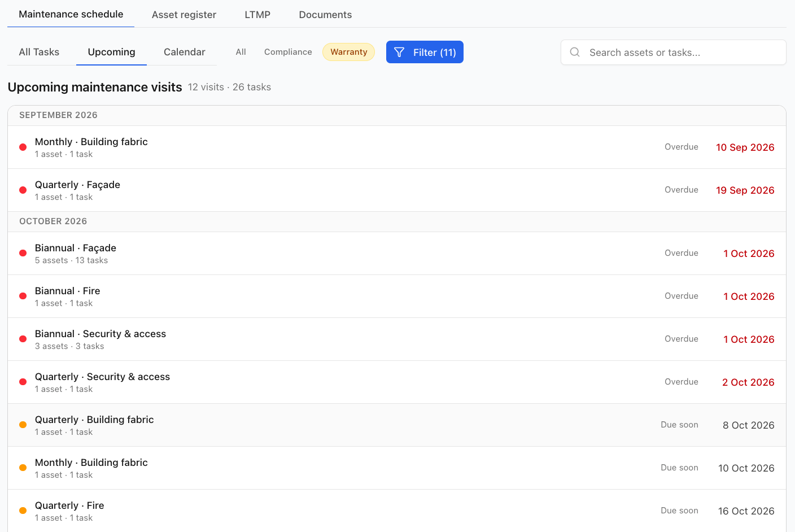Open the Documents tab
795x532 pixels.
point(325,15)
